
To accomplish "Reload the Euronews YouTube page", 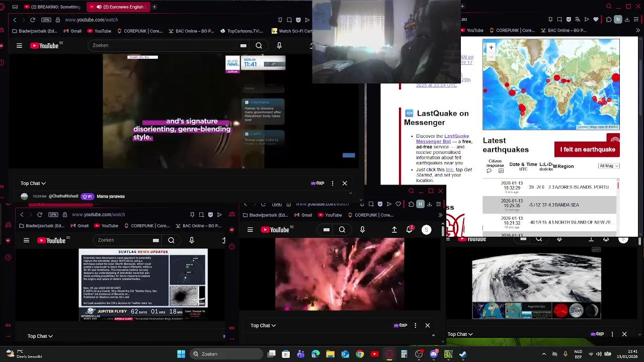I will [33, 20].
